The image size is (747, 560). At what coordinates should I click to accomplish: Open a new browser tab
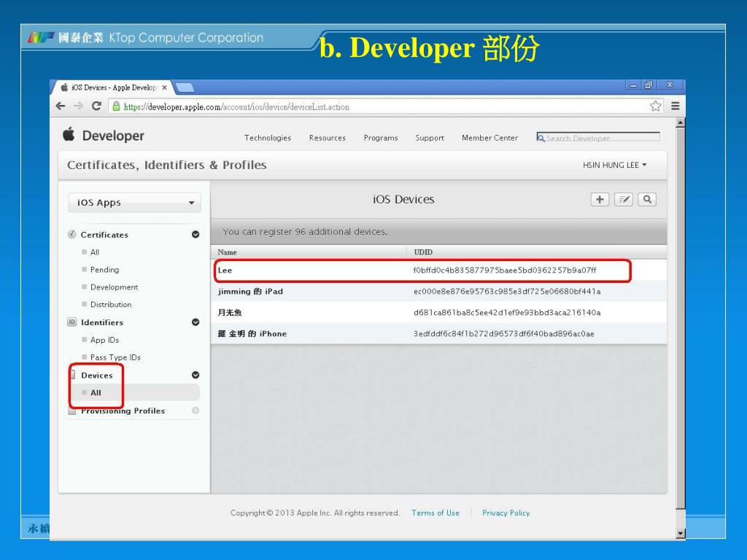pos(185,87)
